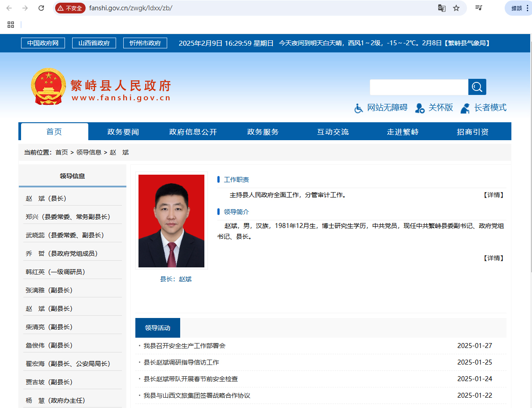Select 郑兴 (常务副县长) in leader list

click(x=68, y=217)
